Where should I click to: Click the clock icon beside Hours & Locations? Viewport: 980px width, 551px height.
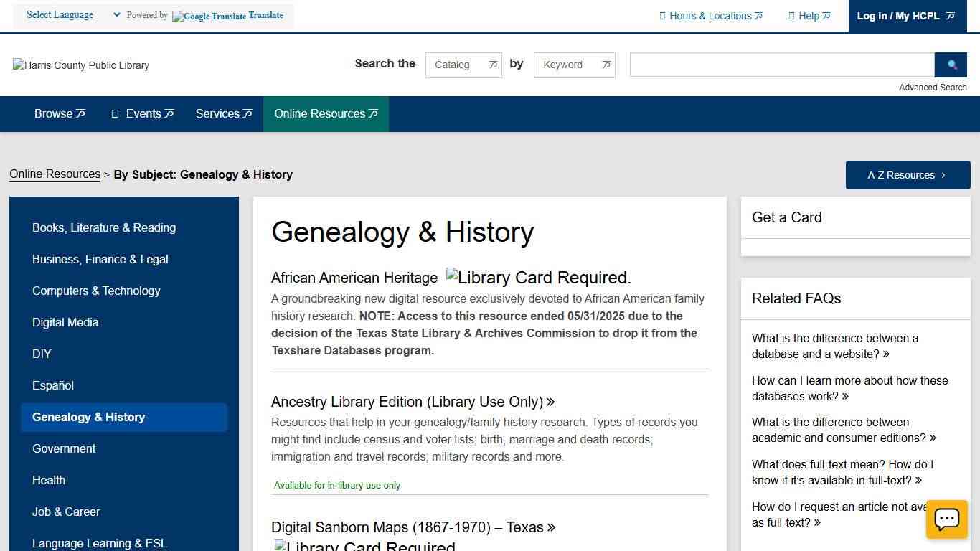(664, 15)
